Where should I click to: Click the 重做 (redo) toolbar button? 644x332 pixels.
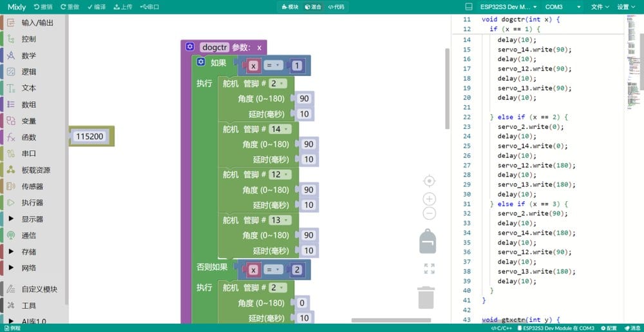[70, 7]
